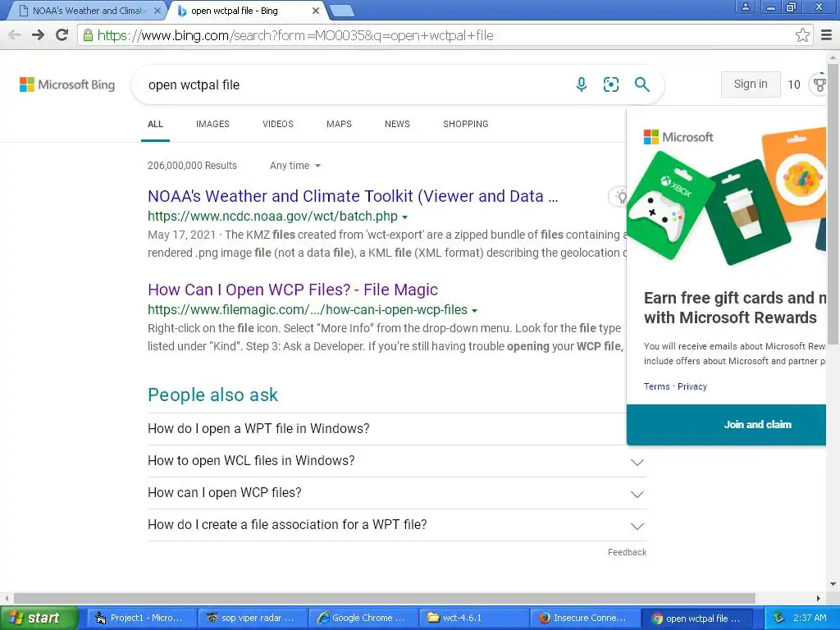Viewport: 840px width, 630px height.
Task: Open NOAA's Weather and Climate Toolkit result
Action: pyautogui.click(x=353, y=196)
